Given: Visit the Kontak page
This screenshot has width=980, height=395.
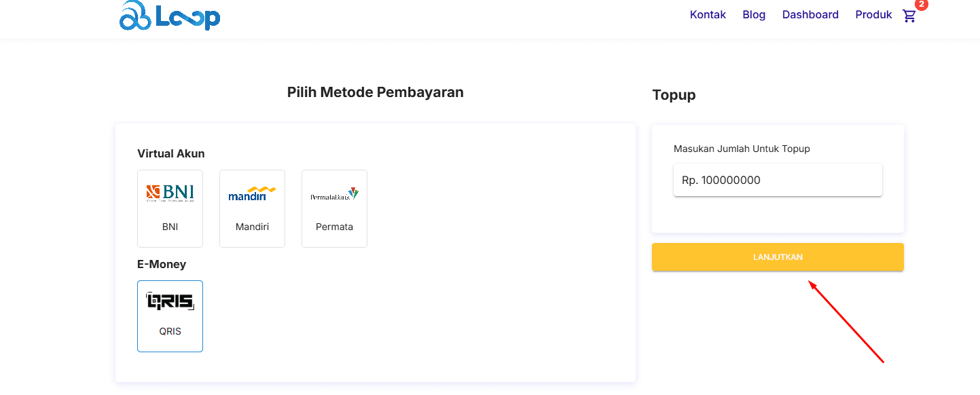Looking at the screenshot, I should coord(708,14).
